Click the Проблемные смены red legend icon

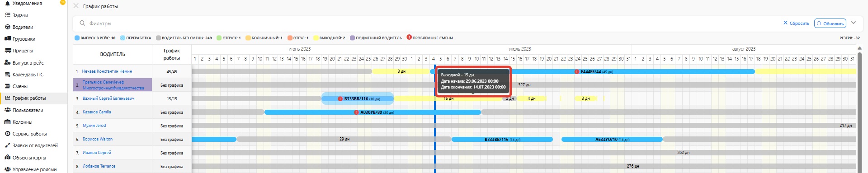[409, 37]
